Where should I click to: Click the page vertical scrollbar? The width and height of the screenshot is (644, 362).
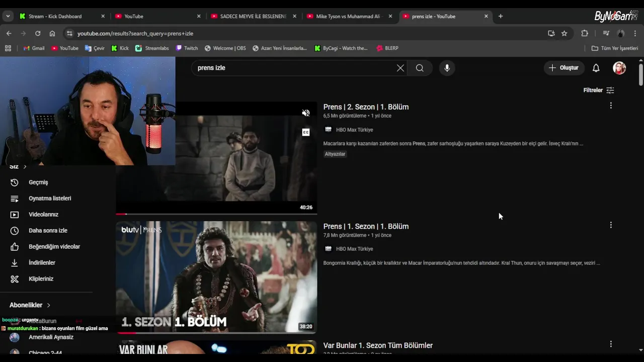640,75
